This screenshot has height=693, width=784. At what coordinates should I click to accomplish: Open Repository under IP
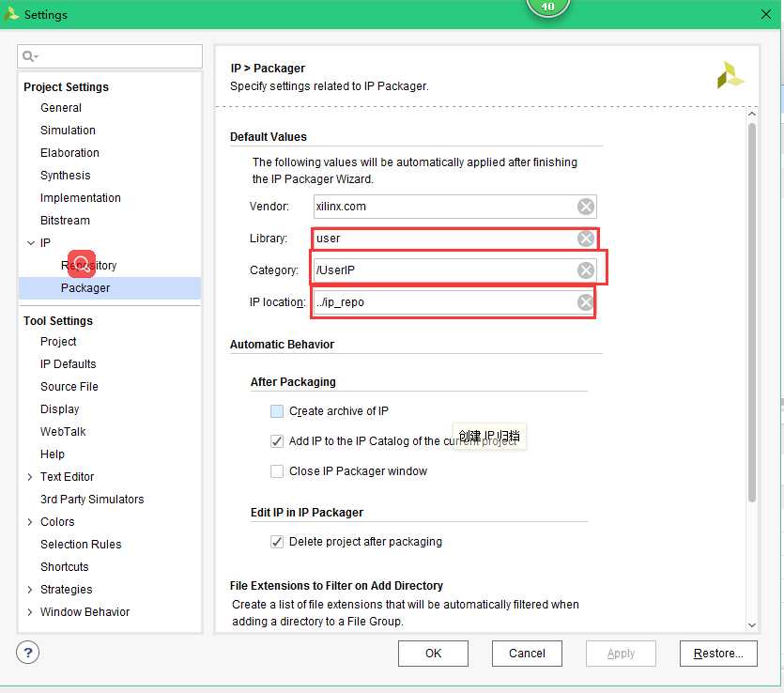click(x=88, y=266)
